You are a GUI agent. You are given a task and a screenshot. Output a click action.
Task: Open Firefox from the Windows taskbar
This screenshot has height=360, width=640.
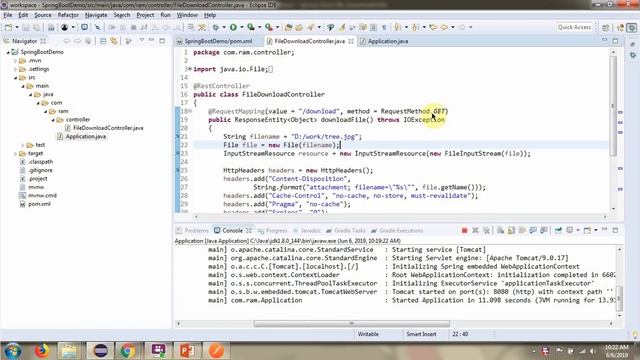pyautogui.click(x=42, y=351)
